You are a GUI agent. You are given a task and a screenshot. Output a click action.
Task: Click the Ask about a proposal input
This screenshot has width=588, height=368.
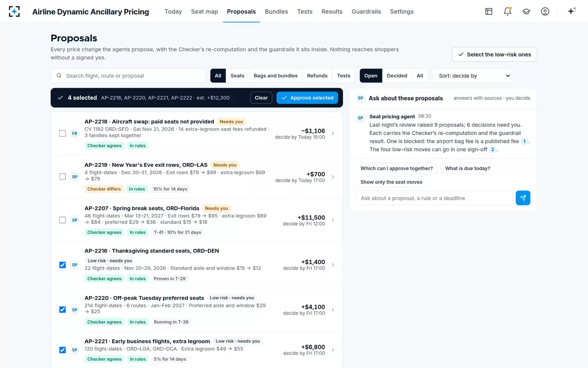click(434, 198)
